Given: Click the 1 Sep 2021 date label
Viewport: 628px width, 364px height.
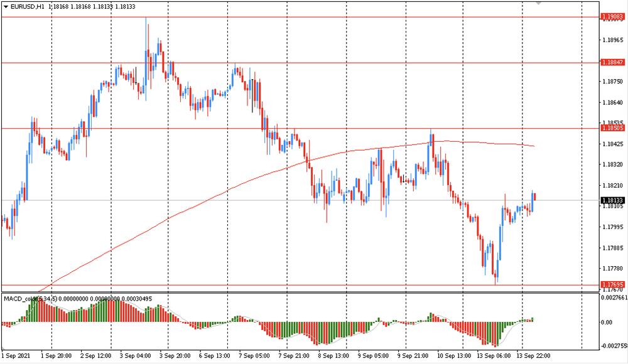Looking at the screenshot, I should (x=16, y=356).
